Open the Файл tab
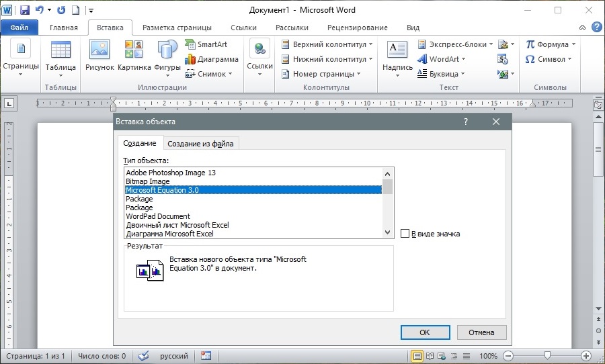The height and width of the screenshot is (364, 605). pyautogui.click(x=19, y=28)
